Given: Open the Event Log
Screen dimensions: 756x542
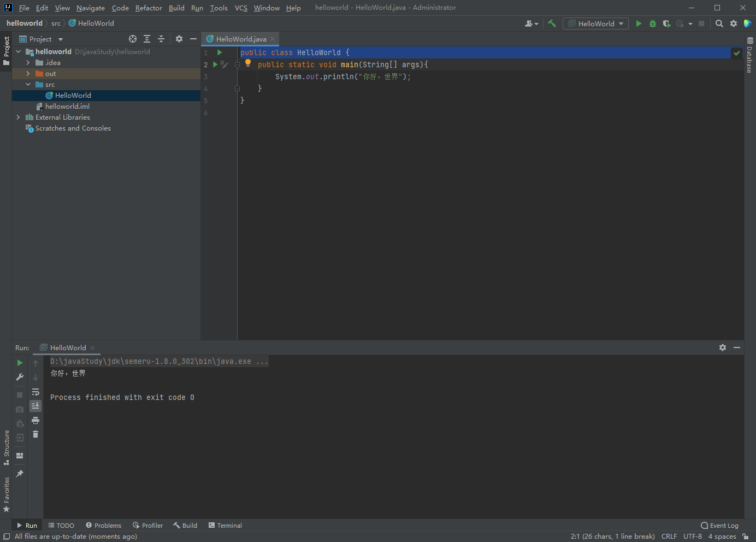Looking at the screenshot, I should pyautogui.click(x=719, y=526).
